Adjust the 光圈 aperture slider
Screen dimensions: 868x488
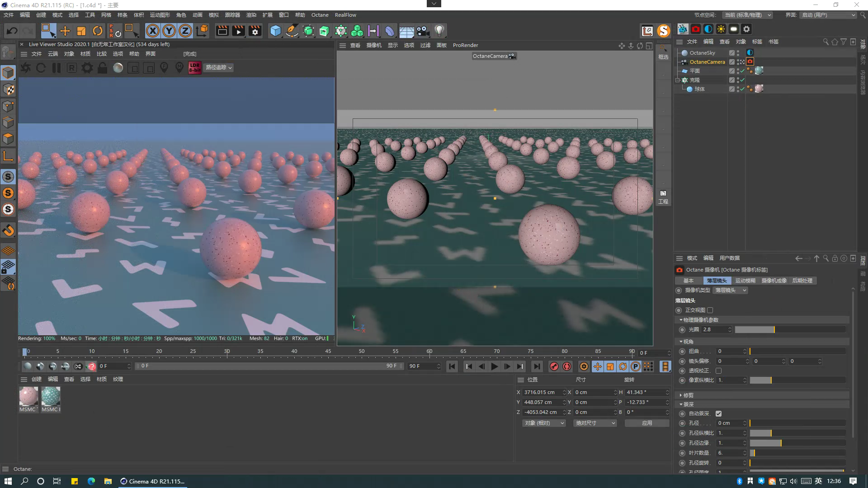point(790,330)
